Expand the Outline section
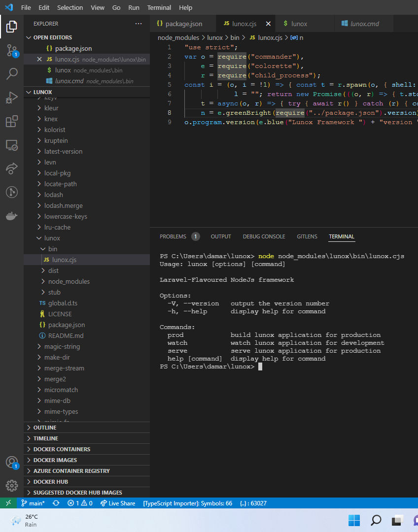Image resolution: width=418 pixels, height=532 pixels. pyautogui.click(x=87, y=428)
